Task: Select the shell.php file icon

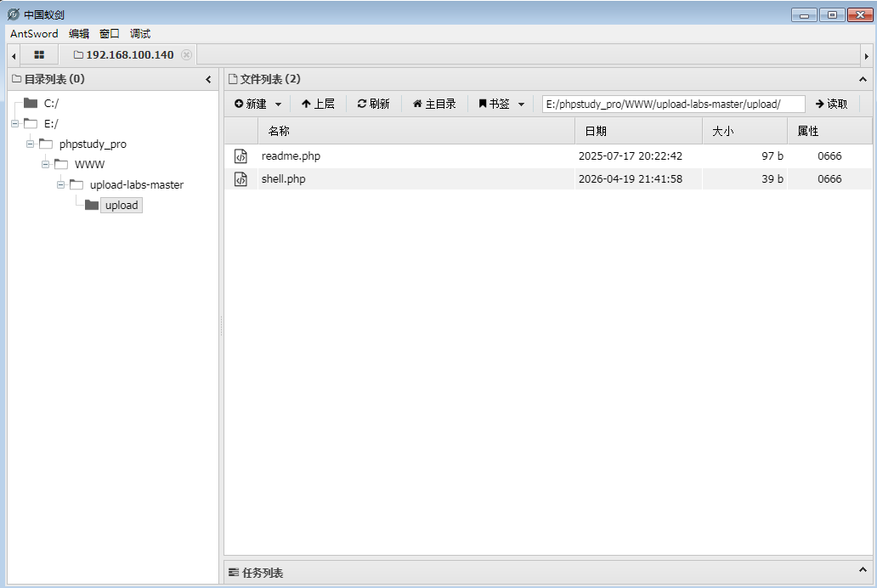Action: coord(240,179)
